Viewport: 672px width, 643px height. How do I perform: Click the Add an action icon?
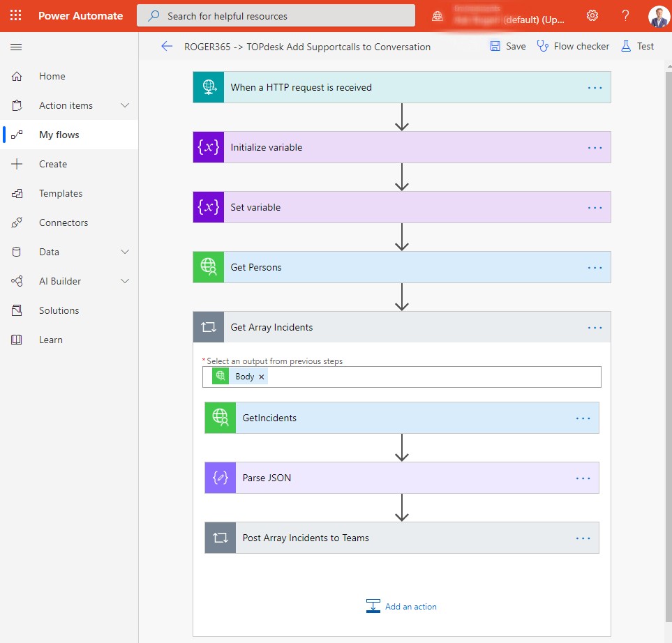tap(373, 606)
